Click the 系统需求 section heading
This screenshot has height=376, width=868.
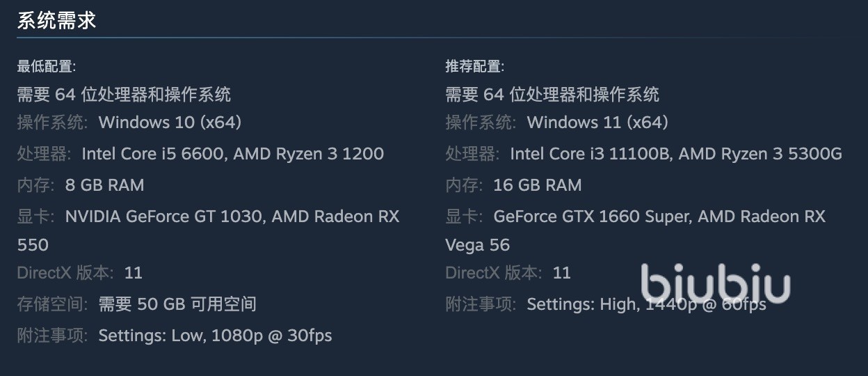click(56, 21)
